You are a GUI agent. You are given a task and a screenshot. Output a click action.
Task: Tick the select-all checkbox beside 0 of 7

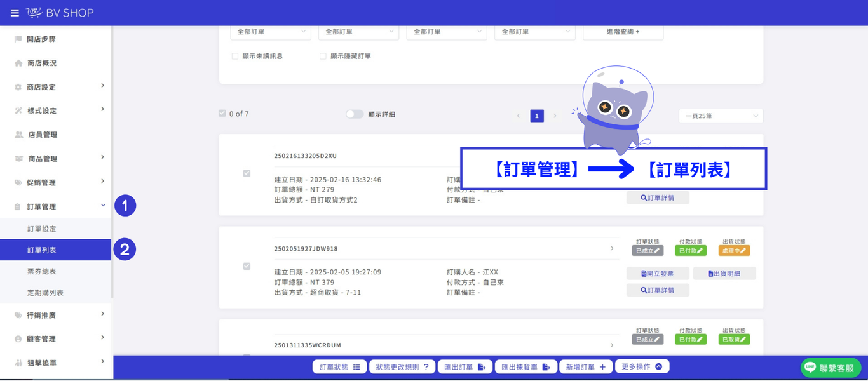(222, 114)
